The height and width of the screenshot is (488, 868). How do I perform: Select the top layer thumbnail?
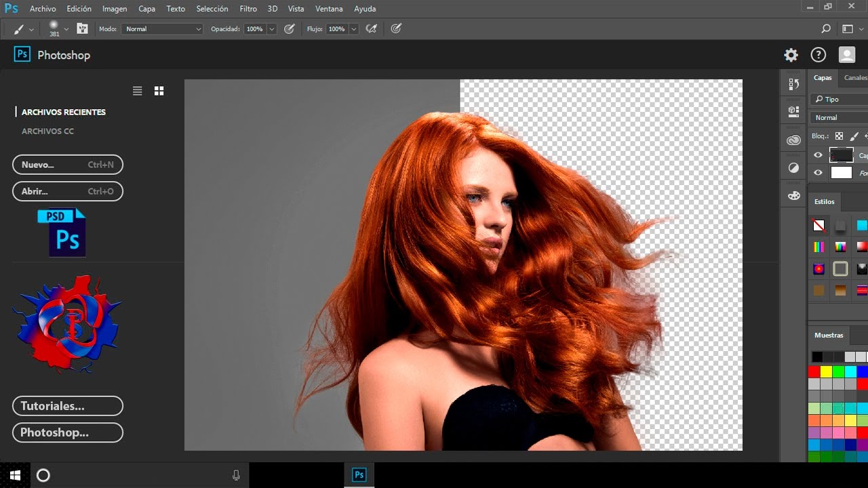[842, 155]
